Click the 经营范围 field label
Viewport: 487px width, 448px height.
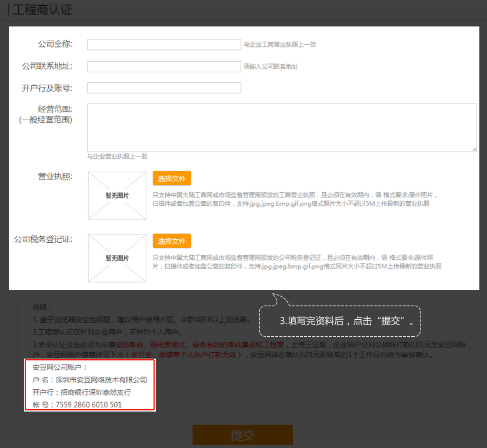(x=55, y=109)
